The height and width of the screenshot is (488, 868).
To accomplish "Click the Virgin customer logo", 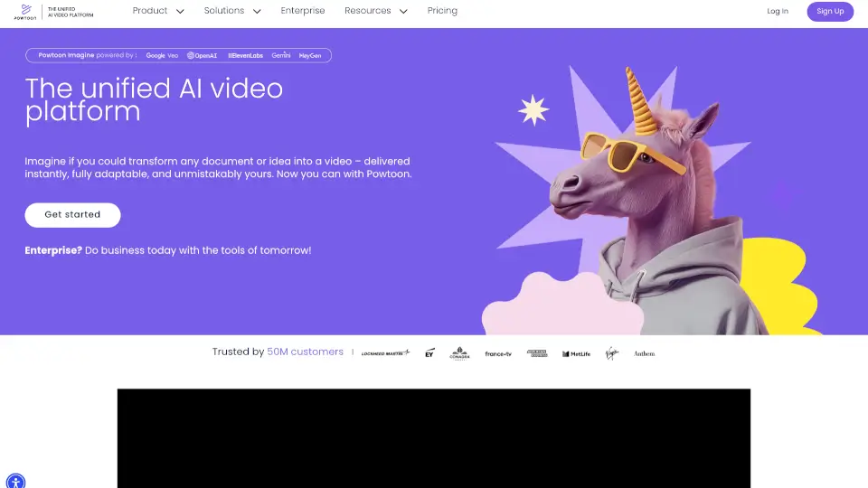I will point(612,353).
